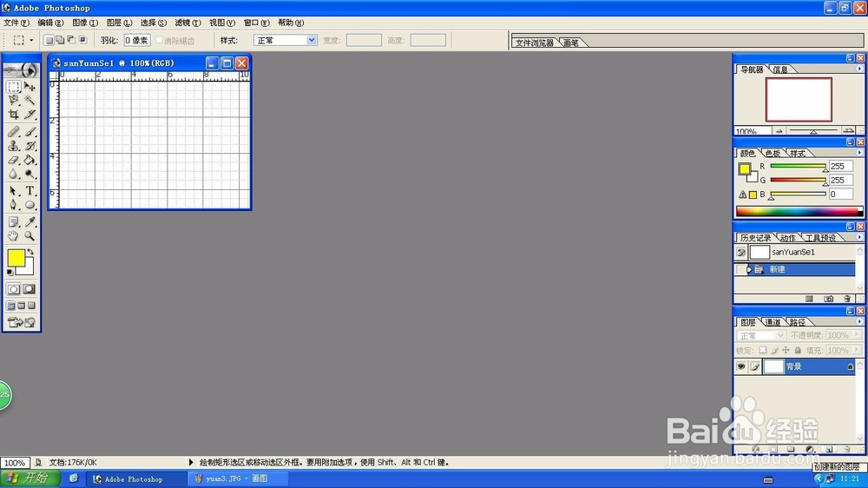Image resolution: width=868 pixels, height=488 pixels.
Task: Switch to yuan3.JPG 画图 taskbar window
Action: point(238,478)
